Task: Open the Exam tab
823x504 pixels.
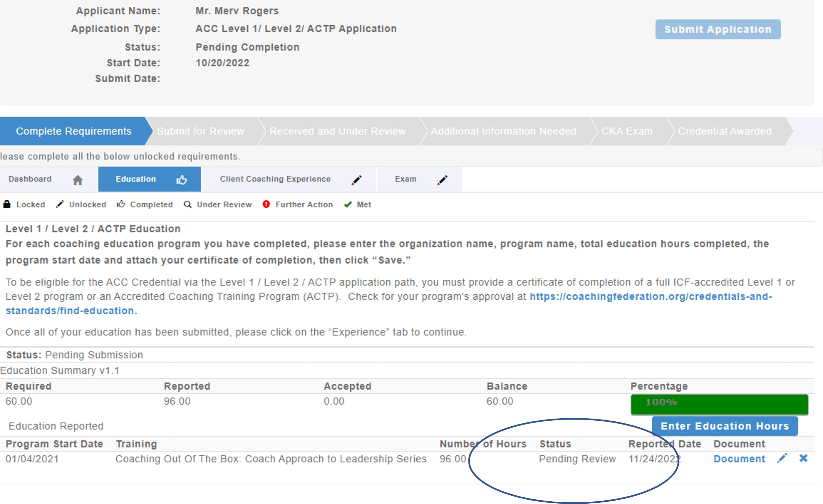Action: 405,179
